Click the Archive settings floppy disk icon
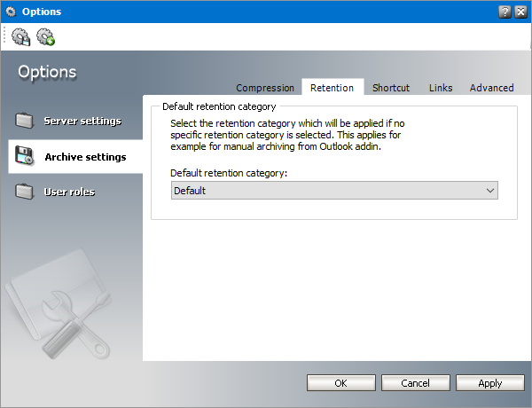Image resolution: width=532 pixels, height=408 pixels. point(24,157)
